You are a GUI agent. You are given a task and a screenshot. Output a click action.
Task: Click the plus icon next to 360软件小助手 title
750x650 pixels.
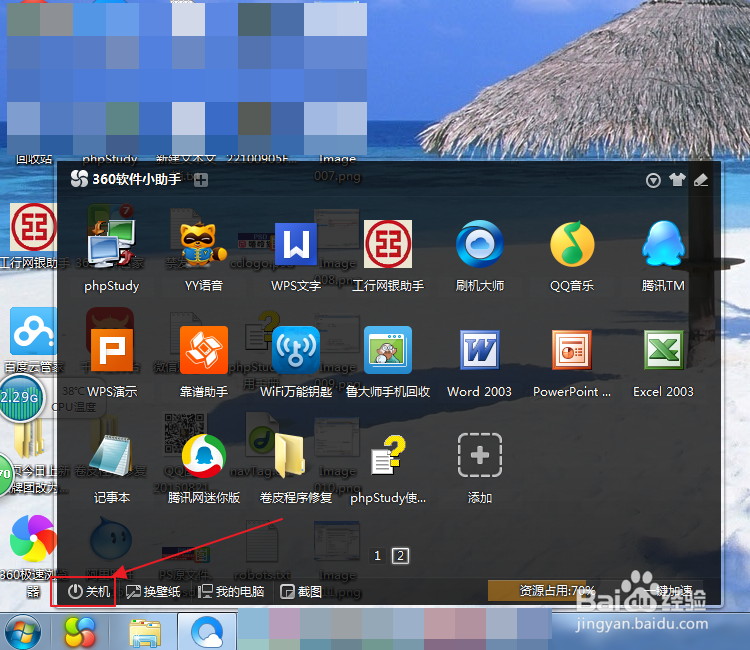click(201, 180)
